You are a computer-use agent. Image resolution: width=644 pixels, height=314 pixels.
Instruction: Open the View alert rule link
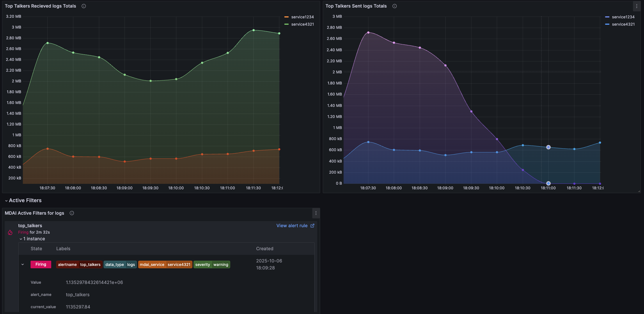(292, 226)
